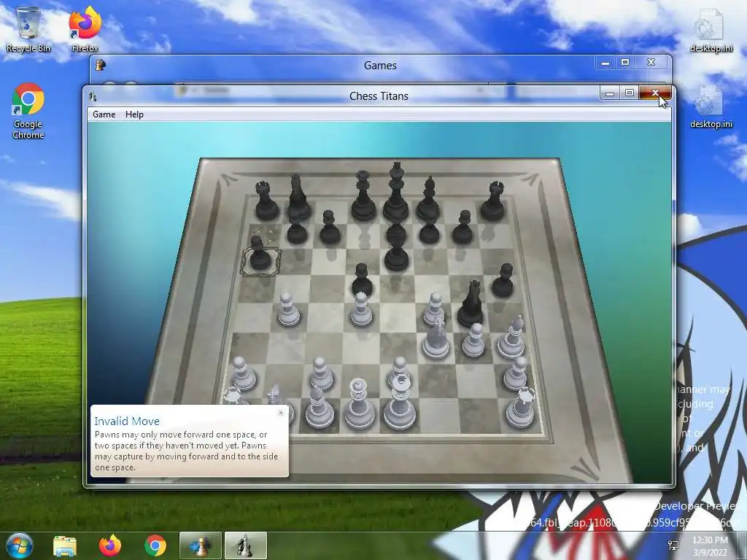Image resolution: width=747 pixels, height=560 pixels.
Task: Click the black queen
Action: pyautogui.click(x=363, y=197)
